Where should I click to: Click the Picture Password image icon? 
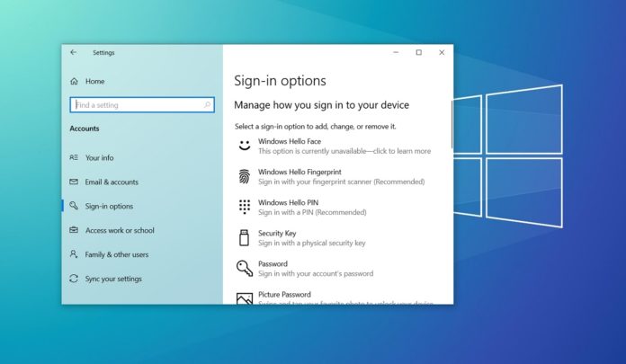pyautogui.click(x=245, y=298)
